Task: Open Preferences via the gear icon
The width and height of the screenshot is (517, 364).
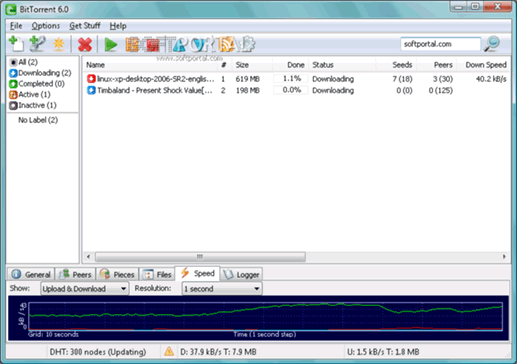Action: (248, 44)
